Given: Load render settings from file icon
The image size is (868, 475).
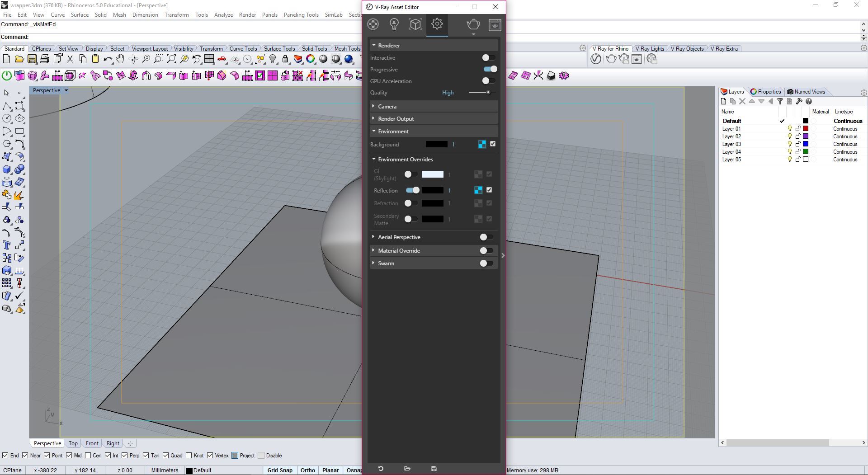Looking at the screenshot, I should pyautogui.click(x=407, y=469).
